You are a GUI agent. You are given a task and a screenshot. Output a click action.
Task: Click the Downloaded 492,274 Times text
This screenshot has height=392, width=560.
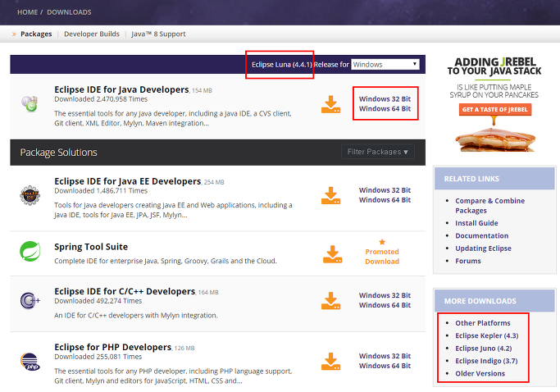coord(98,301)
